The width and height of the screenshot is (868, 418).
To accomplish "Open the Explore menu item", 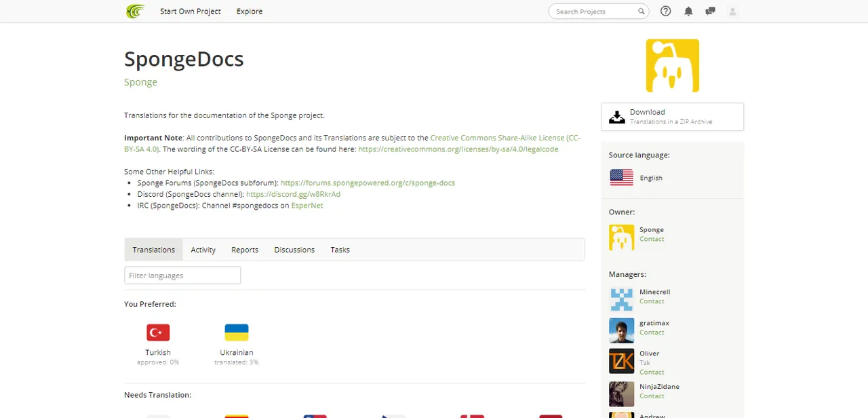I will click(x=250, y=12).
